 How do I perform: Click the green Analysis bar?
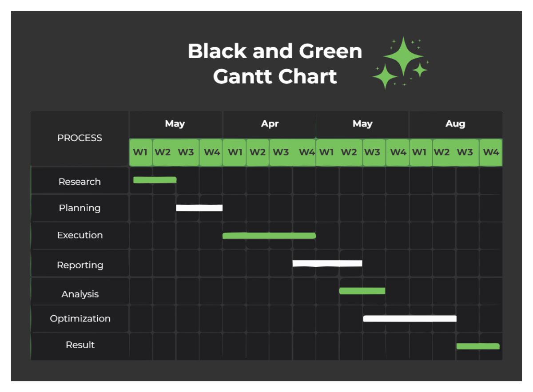[x=362, y=290]
